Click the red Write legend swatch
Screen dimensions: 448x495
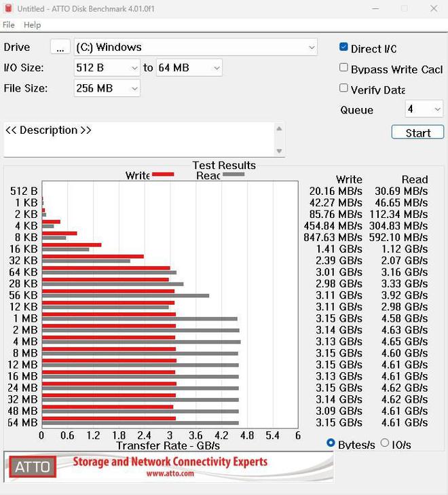[x=163, y=175]
